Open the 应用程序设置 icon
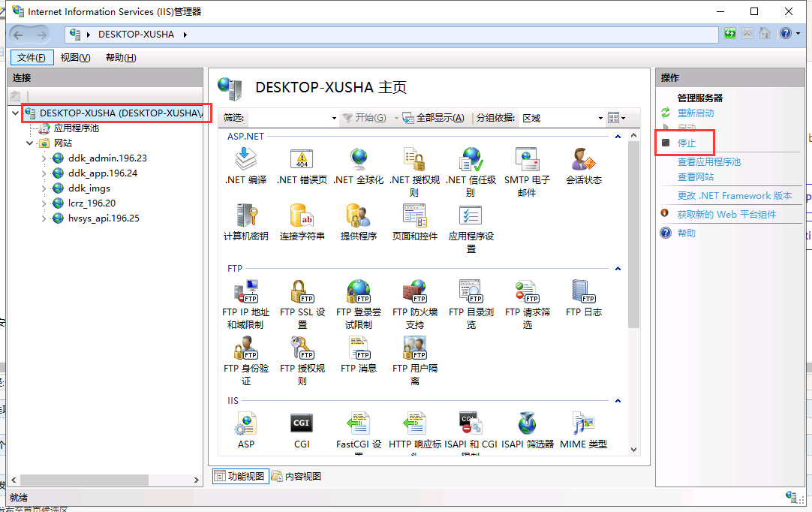Screen dimensions: 812x512 (x=471, y=215)
